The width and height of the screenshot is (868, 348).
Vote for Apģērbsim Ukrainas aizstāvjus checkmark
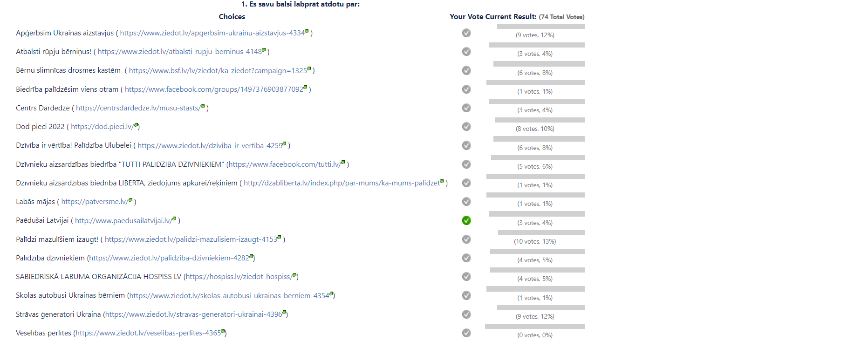466,33
